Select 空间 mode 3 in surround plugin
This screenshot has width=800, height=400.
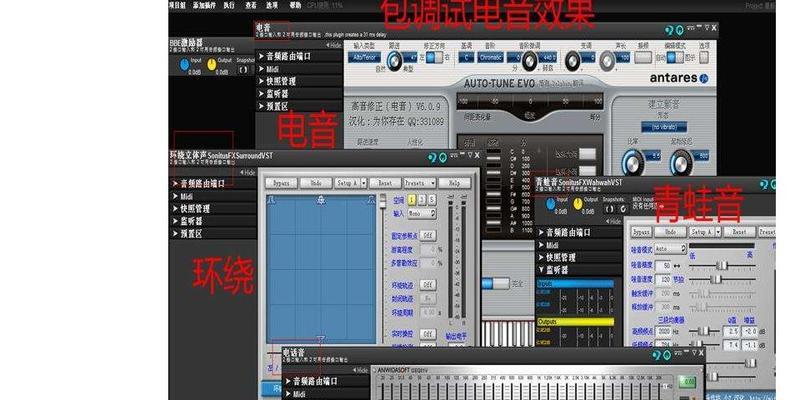click(421, 199)
